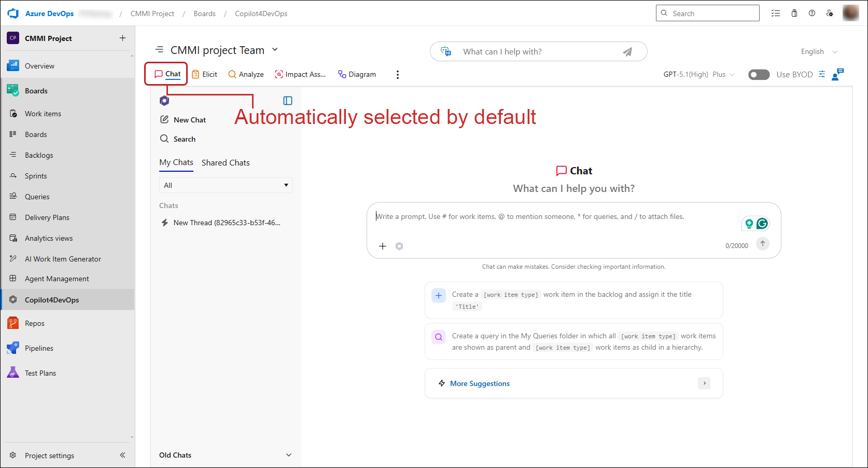This screenshot has height=468, width=868.
Task: Expand the CMMI project Team dropdown
Action: pos(275,50)
